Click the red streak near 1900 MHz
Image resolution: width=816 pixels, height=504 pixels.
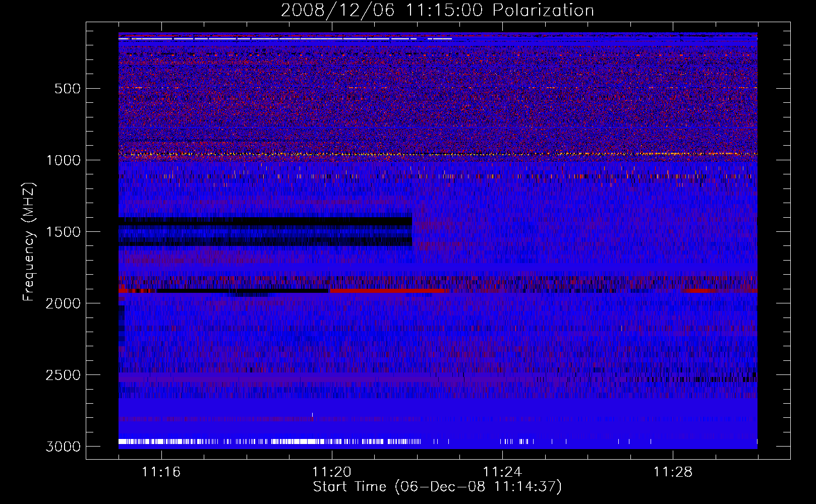[389, 291]
